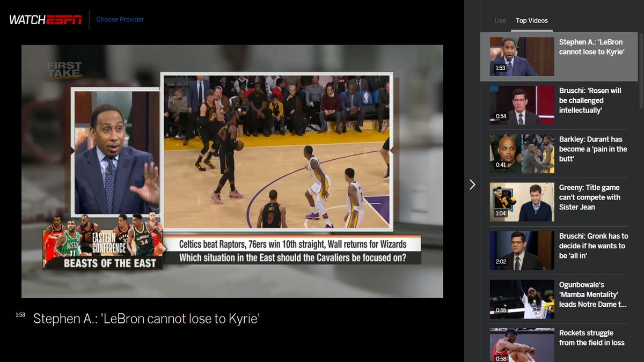Viewport: 644px width, 362px height.
Task: Click the WatchESPN logo
Action: click(x=45, y=20)
